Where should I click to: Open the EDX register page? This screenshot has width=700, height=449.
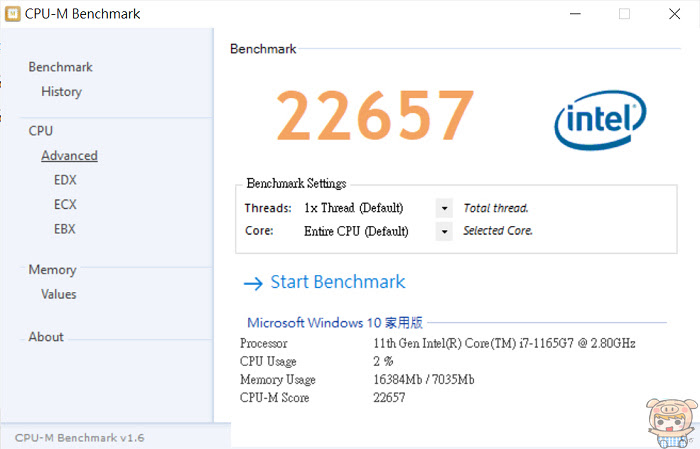(x=65, y=180)
